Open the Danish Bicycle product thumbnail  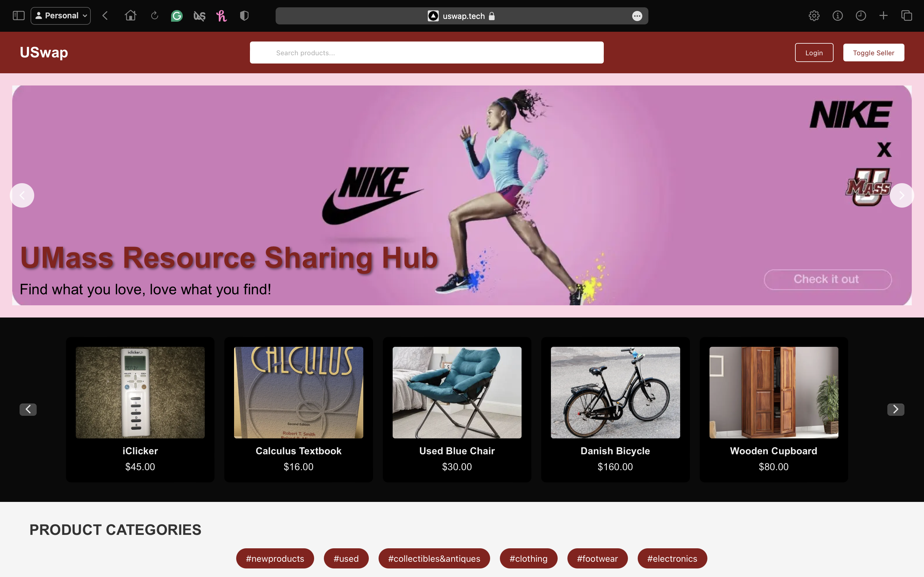point(615,392)
